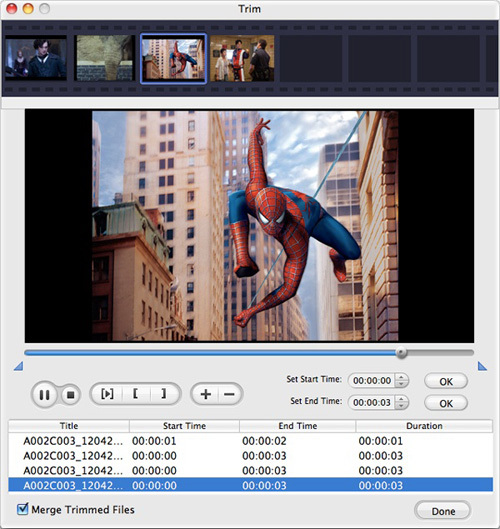Add a trim segment with plus icon
The width and height of the screenshot is (500, 529).
click(205, 394)
